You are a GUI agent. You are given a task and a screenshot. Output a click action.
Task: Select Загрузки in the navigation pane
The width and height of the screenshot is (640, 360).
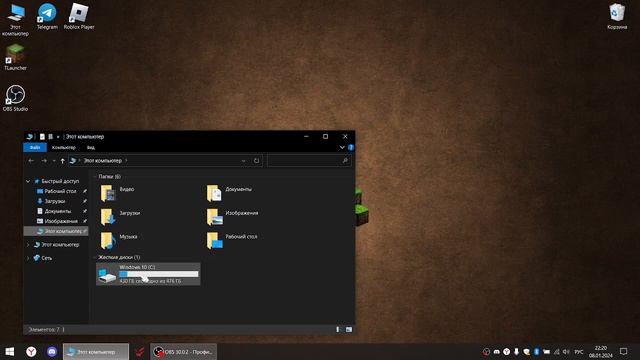(55, 201)
